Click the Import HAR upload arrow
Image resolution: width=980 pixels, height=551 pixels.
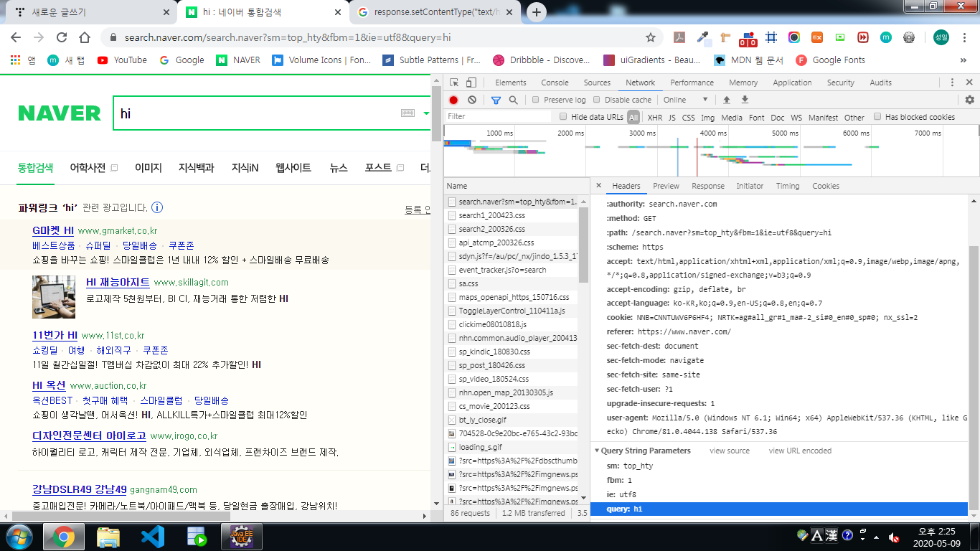pos(727,100)
